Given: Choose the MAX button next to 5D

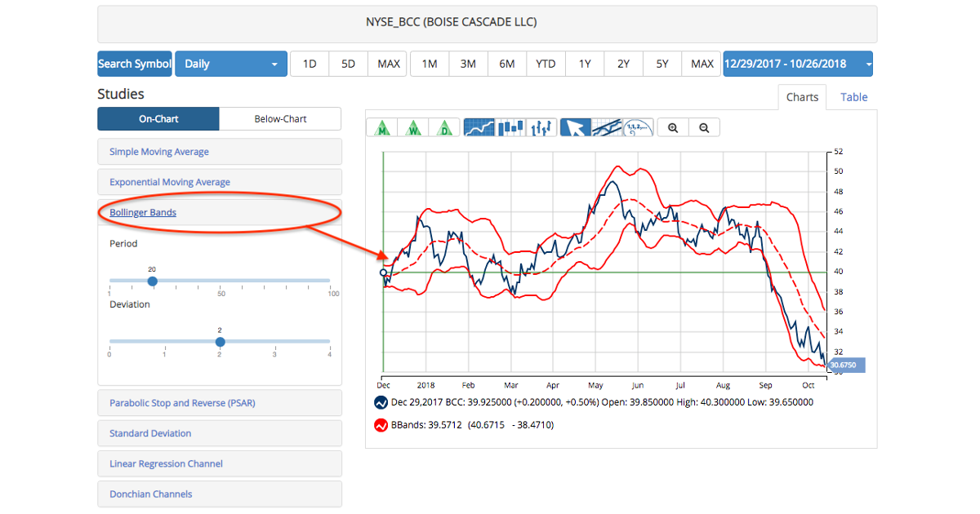Looking at the screenshot, I should (x=388, y=64).
